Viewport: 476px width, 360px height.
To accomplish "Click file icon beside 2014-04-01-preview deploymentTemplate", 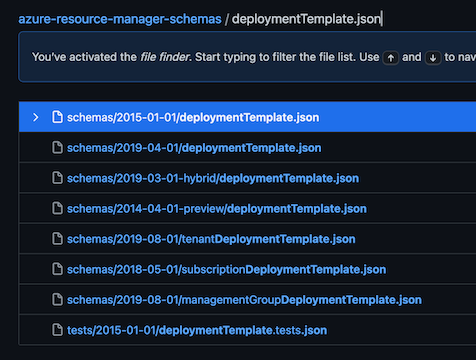I will [x=57, y=208].
